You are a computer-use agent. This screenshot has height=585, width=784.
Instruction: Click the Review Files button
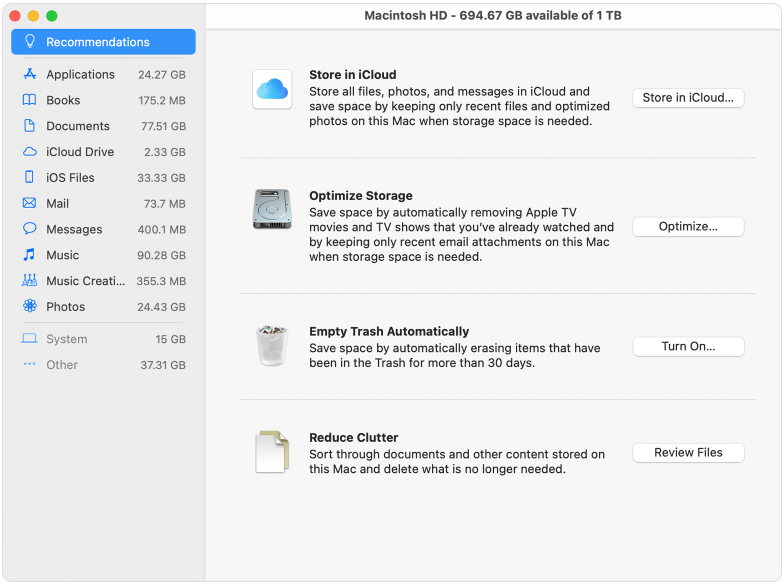coord(688,453)
